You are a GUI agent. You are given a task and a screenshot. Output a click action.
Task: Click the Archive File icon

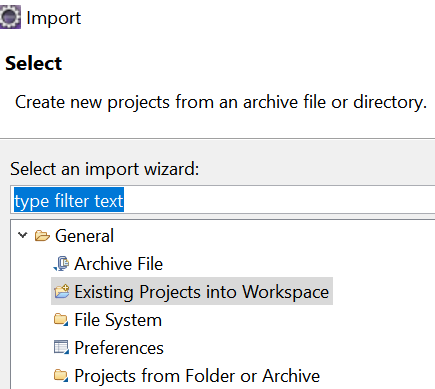pyautogui.click(x=61, y=264)
